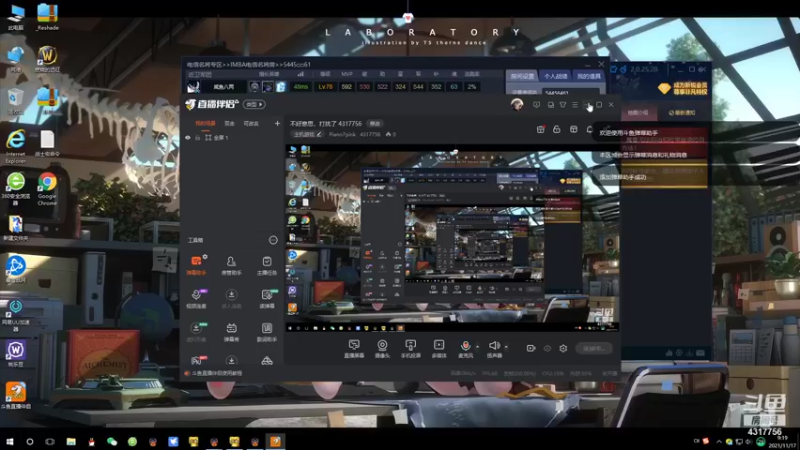
Task: Click room name text Piano7pink
Action: point(342,134)
